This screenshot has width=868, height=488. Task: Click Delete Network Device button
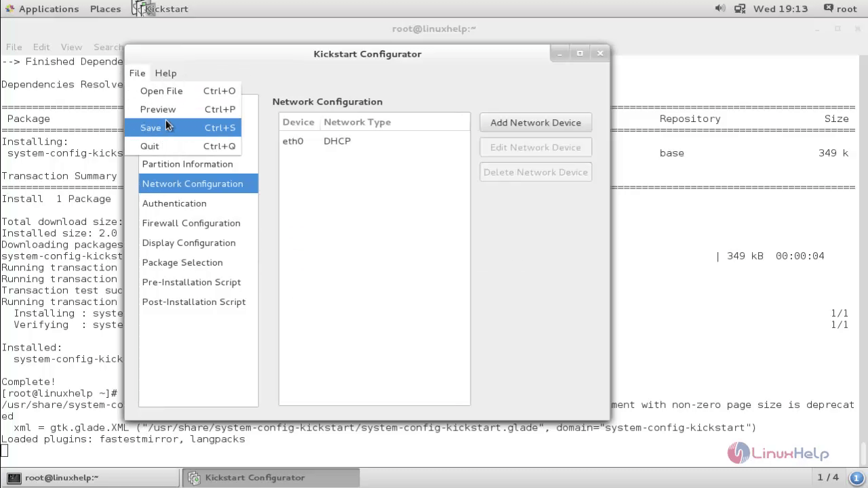(x=536, y=172)
